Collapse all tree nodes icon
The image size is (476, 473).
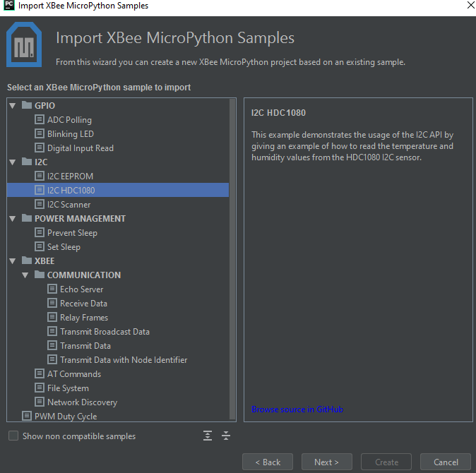tap(226, 436)
